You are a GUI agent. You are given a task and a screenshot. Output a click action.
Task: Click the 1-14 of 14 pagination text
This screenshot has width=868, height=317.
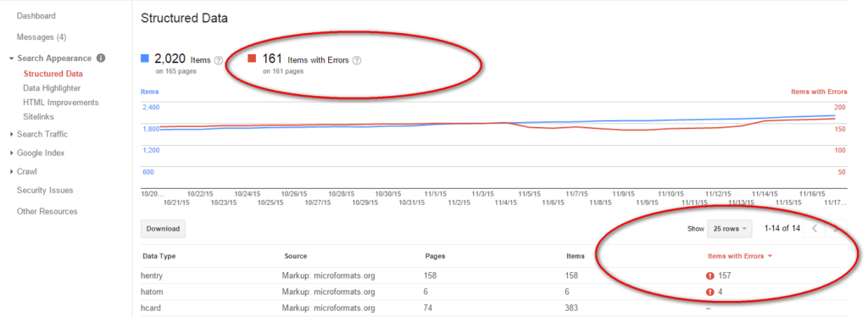coord(782,229)
